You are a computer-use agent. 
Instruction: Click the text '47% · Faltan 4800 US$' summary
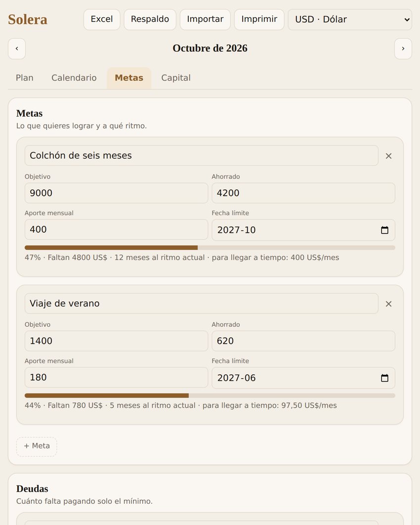click(66, 258)
